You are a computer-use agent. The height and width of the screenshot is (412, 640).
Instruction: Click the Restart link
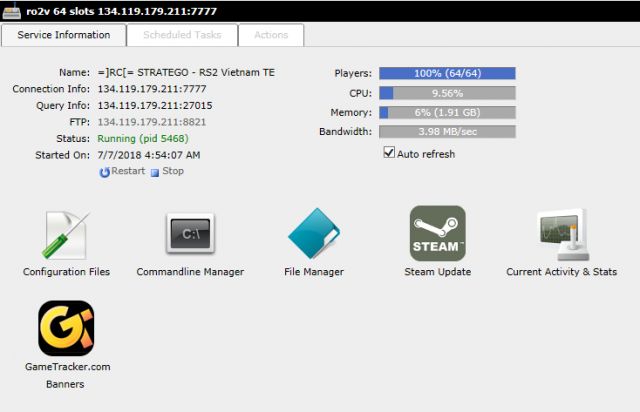pos(128,171)
